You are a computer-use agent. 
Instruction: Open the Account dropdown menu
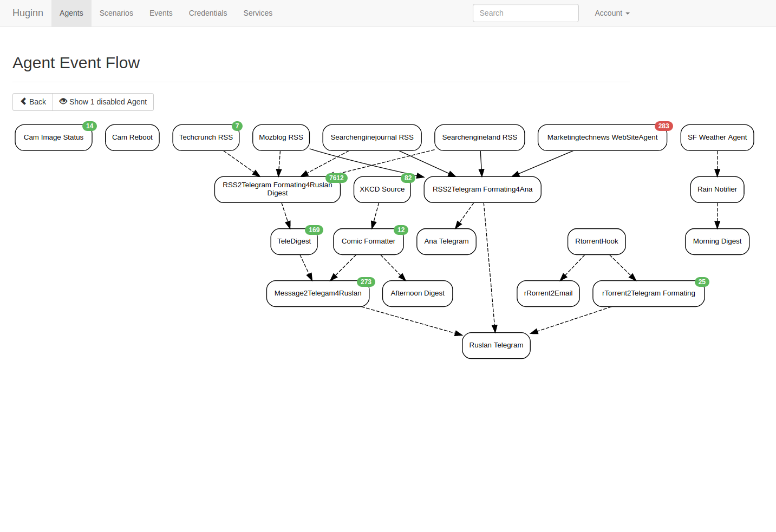tap(611, 13)
